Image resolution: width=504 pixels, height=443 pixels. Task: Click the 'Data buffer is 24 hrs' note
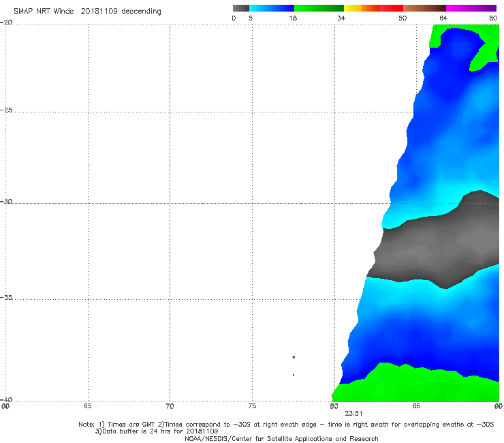pyautogui.click(x=157, y=431)
